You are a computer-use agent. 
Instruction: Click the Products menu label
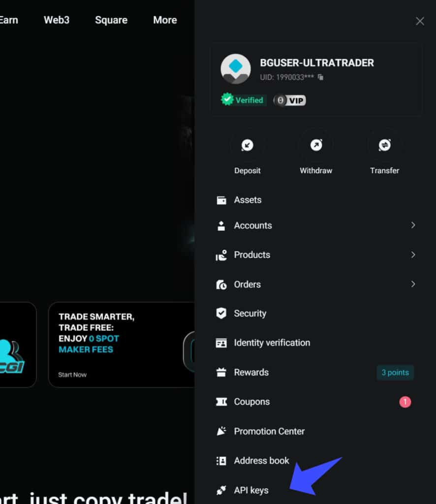pyautogui.click(x=252, y=255)
